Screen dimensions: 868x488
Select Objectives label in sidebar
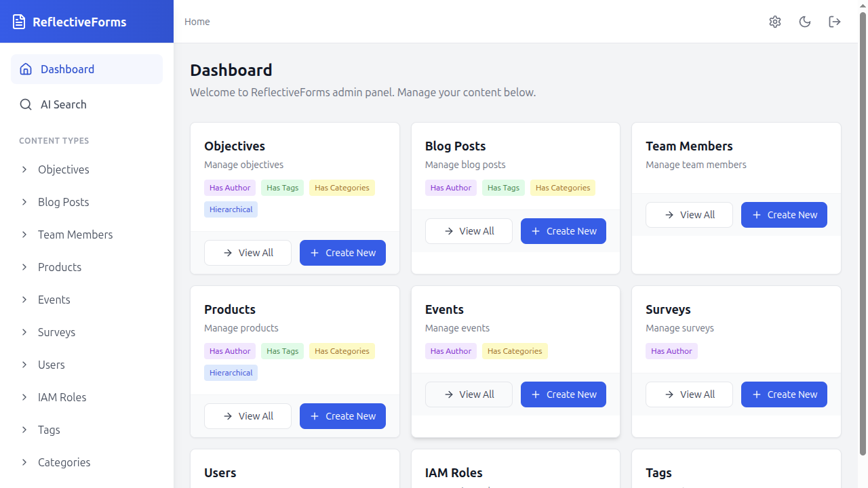(64, 169)
